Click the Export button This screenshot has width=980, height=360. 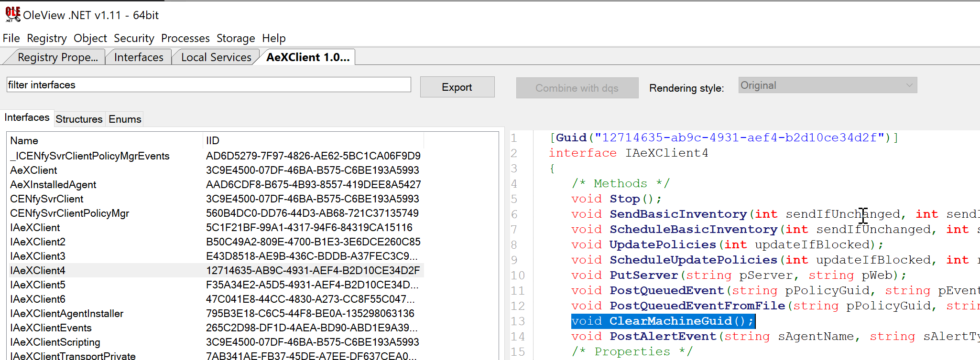tap(457, 87)
